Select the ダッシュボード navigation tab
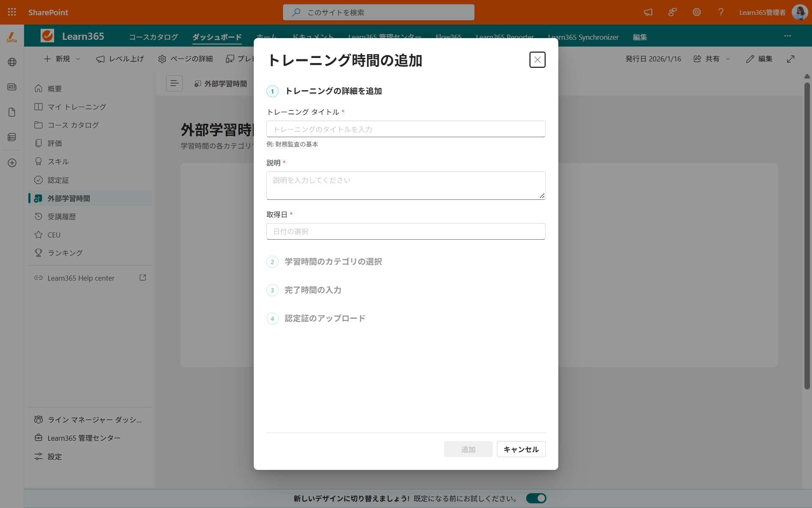The width and height of the screenshot is (812, 508). [217, 37]
